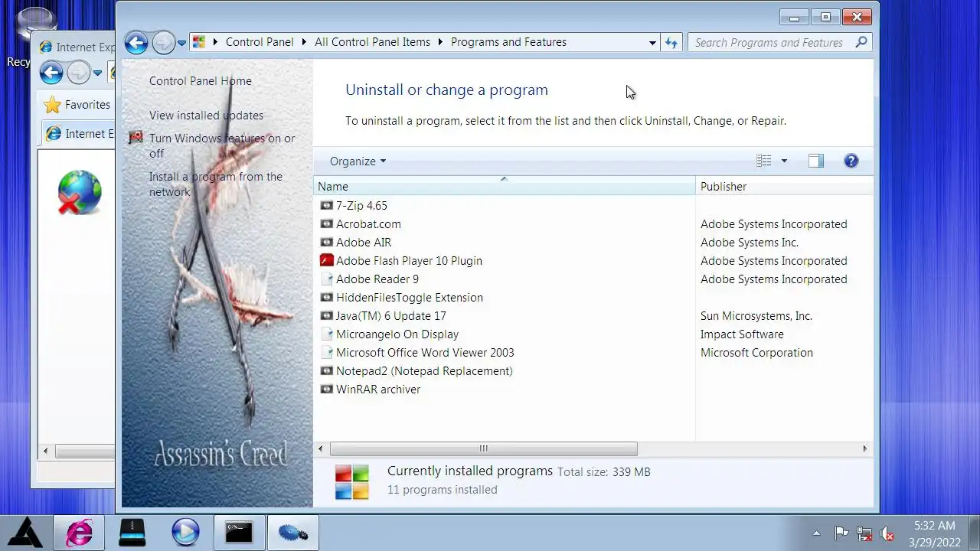Select the Control Panel breadcrumb

click(260, 42)
